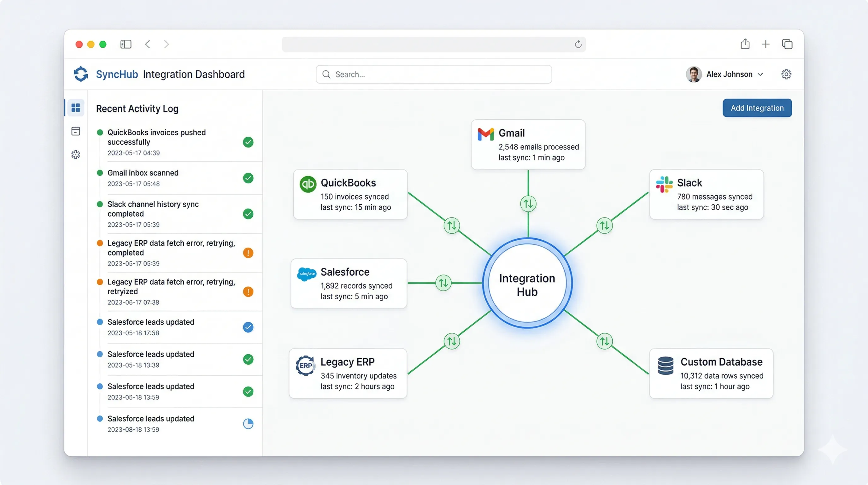Open the settings gear in top right corner
The height and width of the screenshot is (485, 868).
[x=786, y=74]
